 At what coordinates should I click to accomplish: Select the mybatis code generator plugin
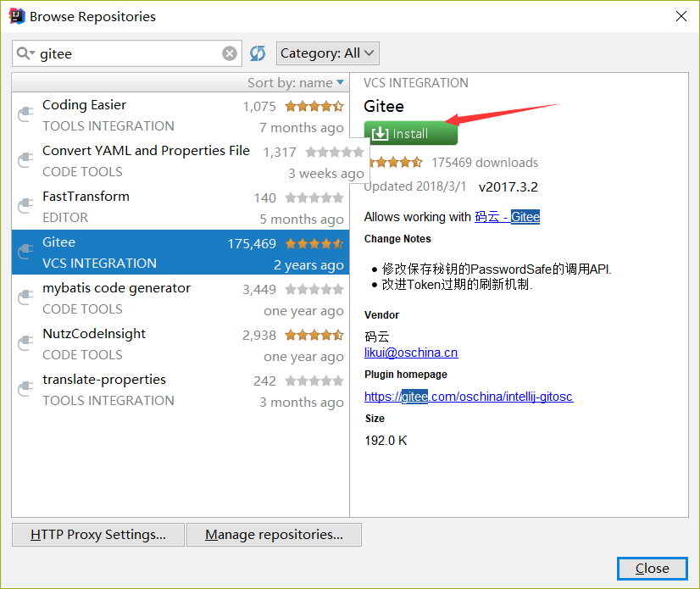(x=181, y=298)
